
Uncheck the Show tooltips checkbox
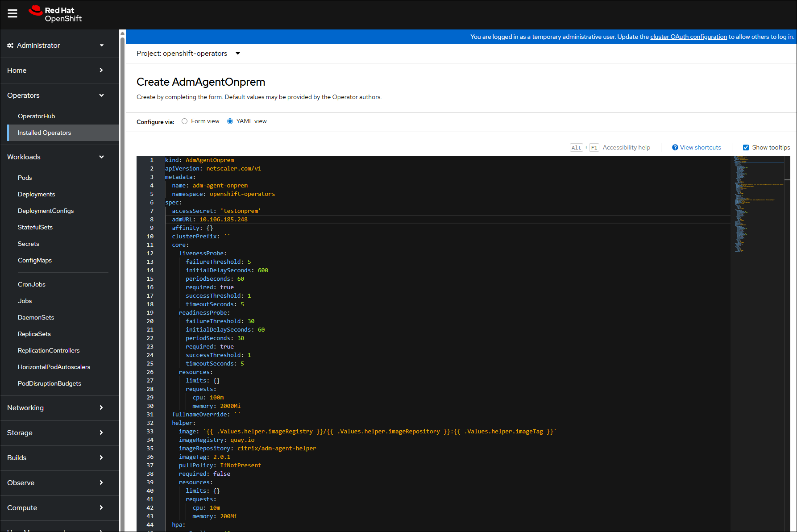click(x=746, y=147)
